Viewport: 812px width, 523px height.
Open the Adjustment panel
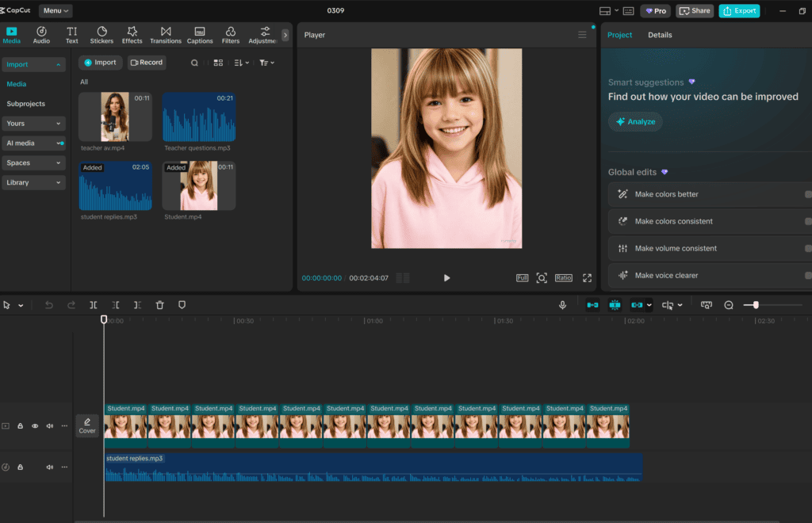pos(263,35)
